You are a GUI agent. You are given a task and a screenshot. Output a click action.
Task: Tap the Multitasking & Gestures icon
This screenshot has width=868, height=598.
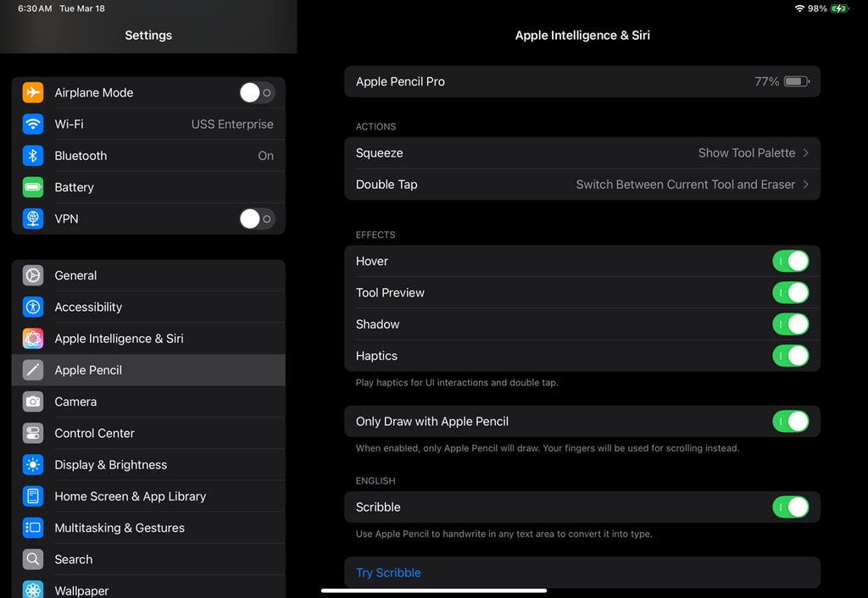tap(33, 528)
